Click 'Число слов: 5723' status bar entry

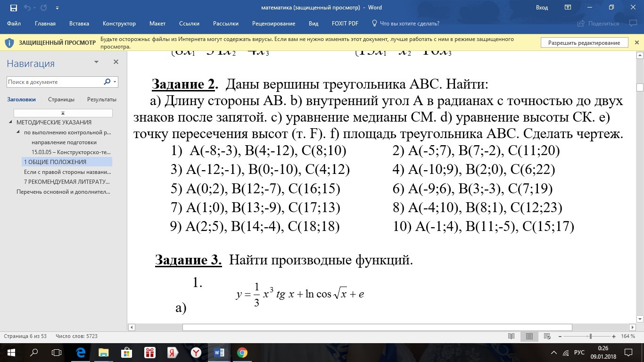point(76,337)
